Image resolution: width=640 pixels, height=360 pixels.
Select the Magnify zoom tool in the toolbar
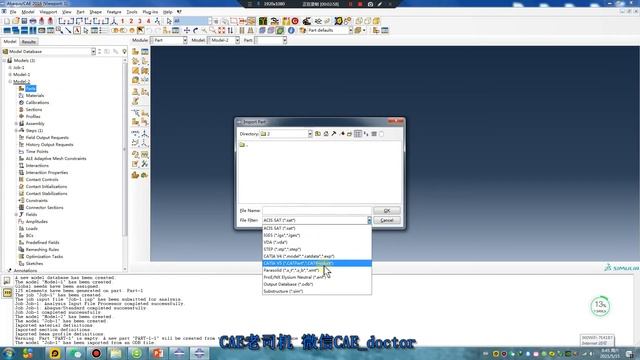[204, 30]
